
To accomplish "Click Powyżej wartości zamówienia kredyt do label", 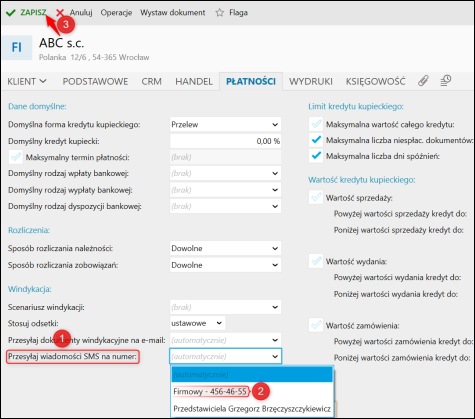I will click(x=403, y=341).
